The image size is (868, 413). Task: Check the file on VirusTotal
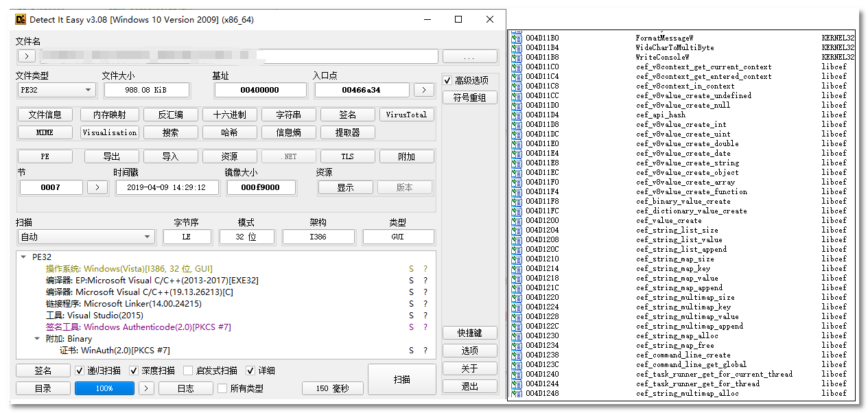406,114
